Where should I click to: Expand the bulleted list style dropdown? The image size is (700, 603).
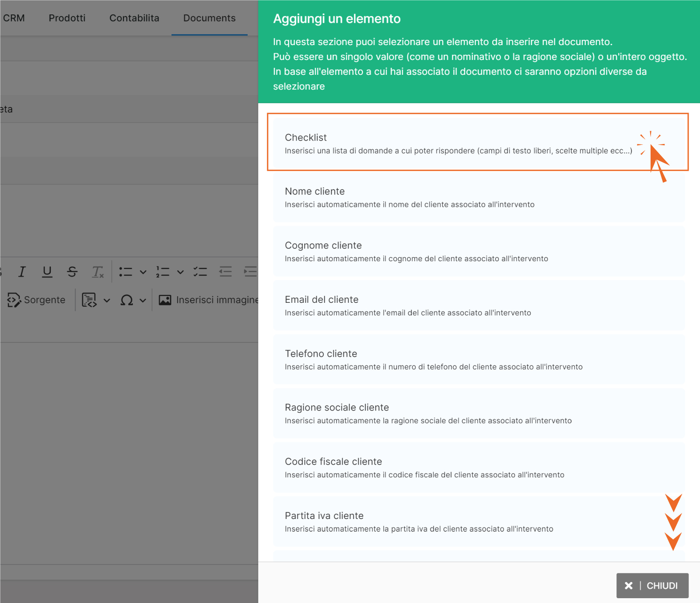point(143,272)
